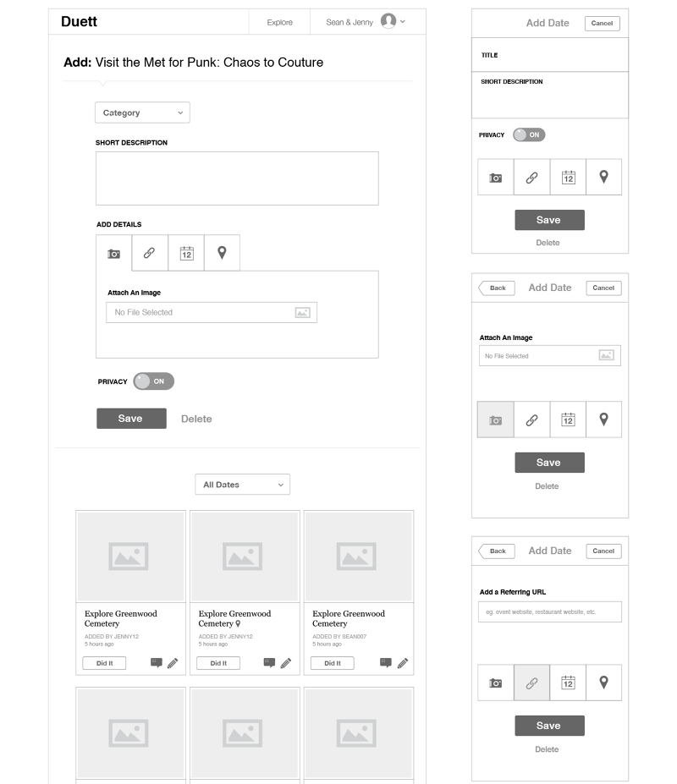Click the Back button in the Attach An Image panel
This screenshot has width=677, height=784.
pos(497,288)
